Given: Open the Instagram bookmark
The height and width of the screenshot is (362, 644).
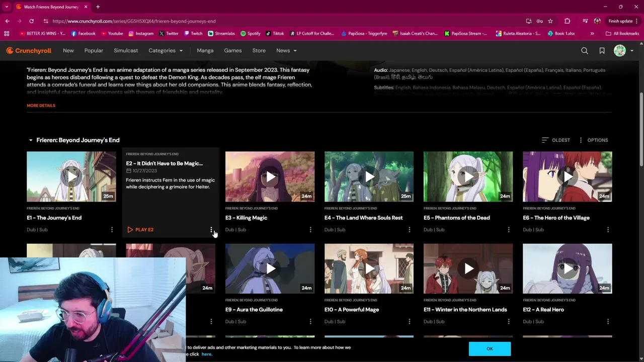Looking at the screenshot, I should [x=141, y=34].
